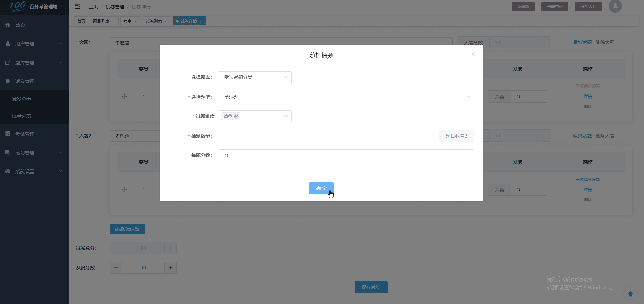The image size is (644, 304).
Task: Expand 用户管理 sidebar menu
Action: click(34, 44)
